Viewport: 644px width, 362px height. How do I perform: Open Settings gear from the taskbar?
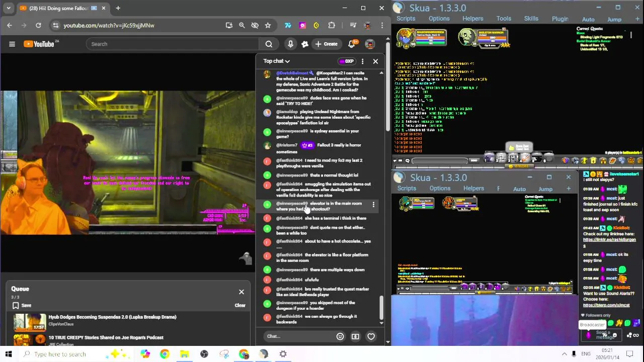click(283, 354)
